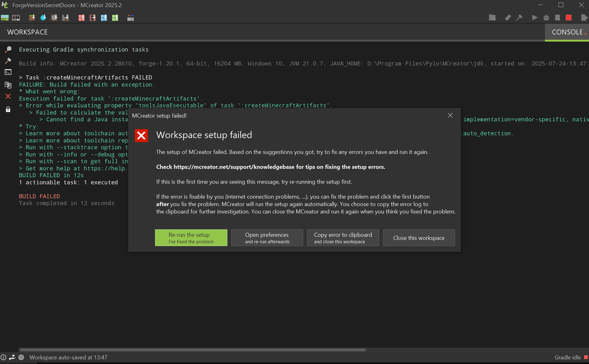Viewport: 589px width, 364px height.
Task: Switch to the CONSOLE tab
Action: click(x=567, y=32)
